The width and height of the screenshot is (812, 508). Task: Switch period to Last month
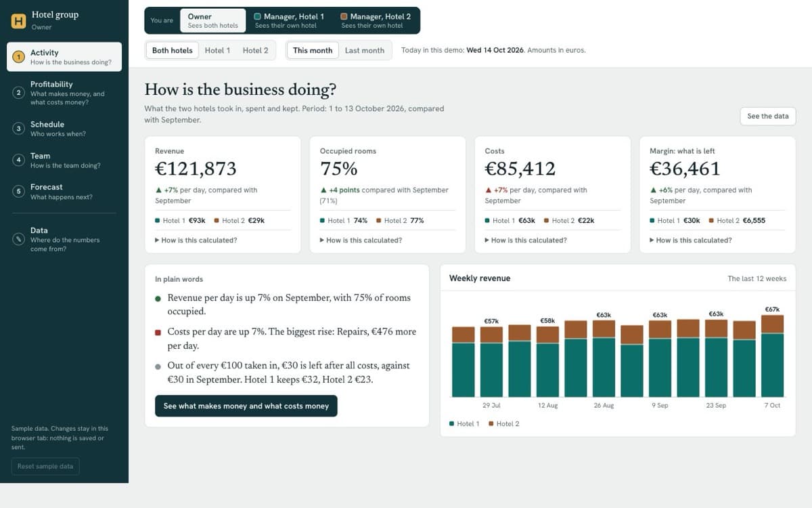[x=364, y=50]
